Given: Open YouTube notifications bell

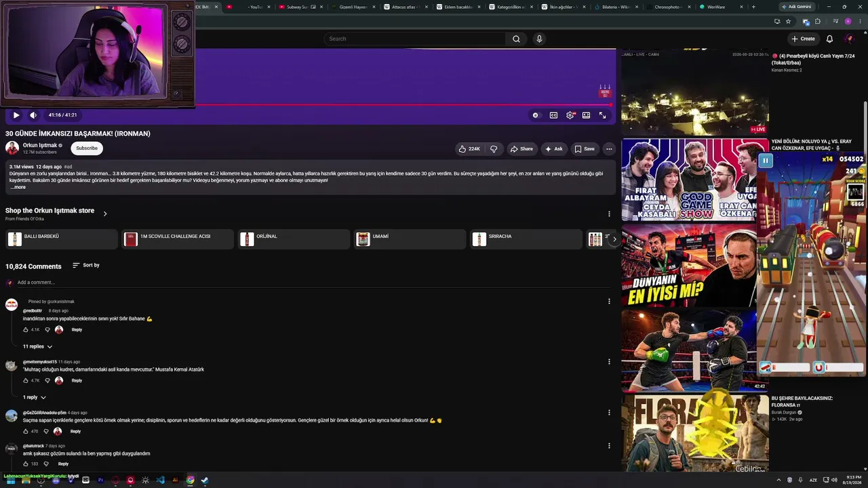Looking at the screenshot, I should 829,39.
